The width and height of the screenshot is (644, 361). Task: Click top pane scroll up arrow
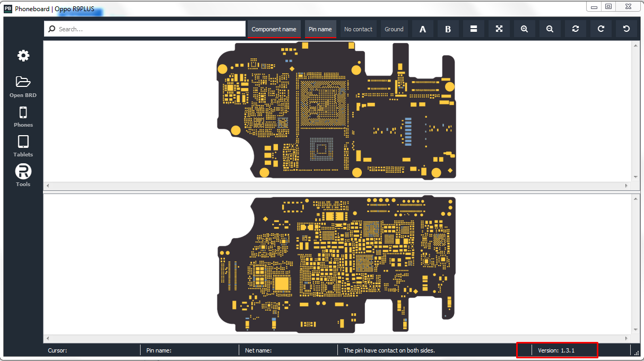[x=636, y=45]
